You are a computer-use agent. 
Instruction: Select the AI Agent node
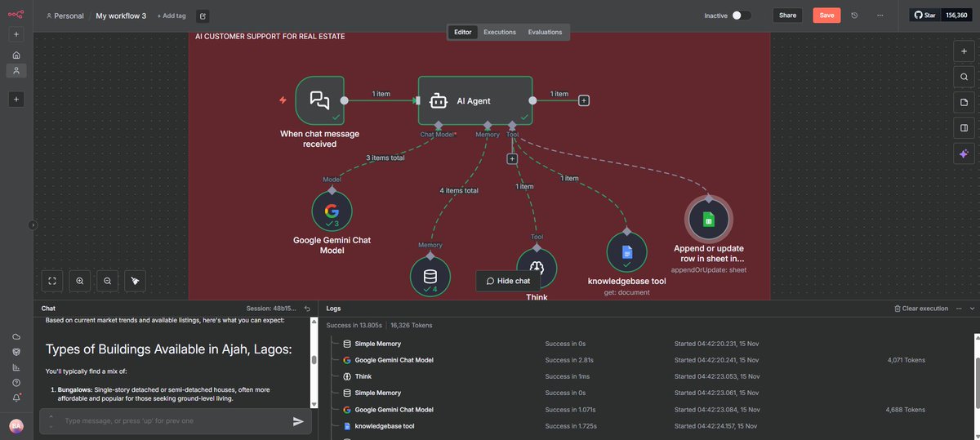tap(475, 100)
